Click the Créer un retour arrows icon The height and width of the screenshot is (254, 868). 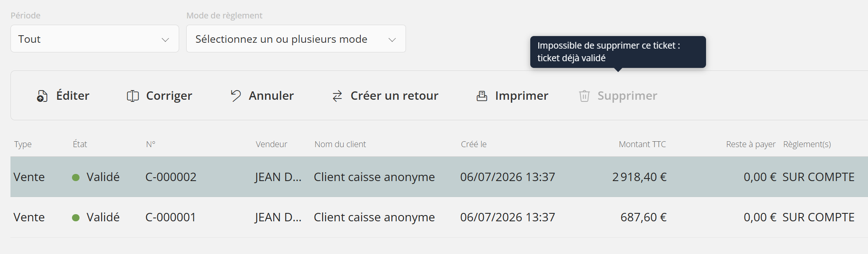[337, 96]
